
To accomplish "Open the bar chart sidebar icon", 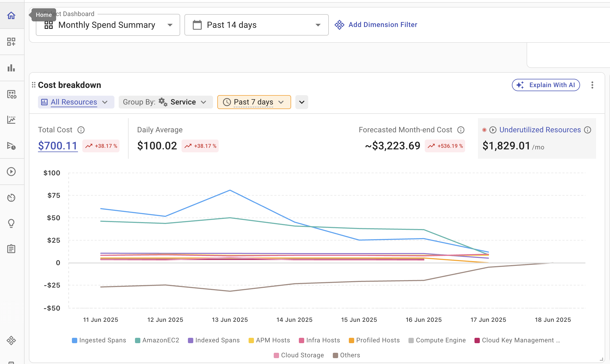I will [x=11, y=68].
